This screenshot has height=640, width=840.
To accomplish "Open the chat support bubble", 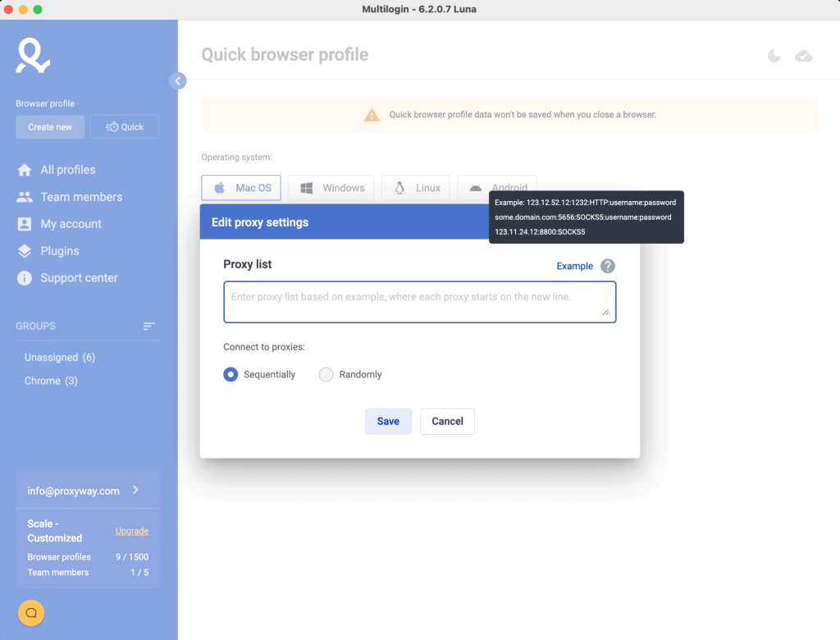I will pyautogui.click(x=31, y=613).
